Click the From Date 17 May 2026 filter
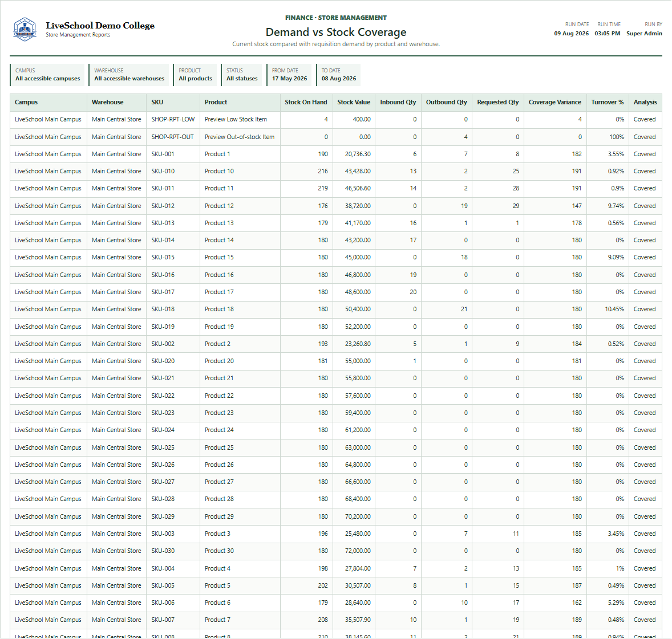Image resolution: width=672 pixels, height=639 pixels. pos(289,75)
